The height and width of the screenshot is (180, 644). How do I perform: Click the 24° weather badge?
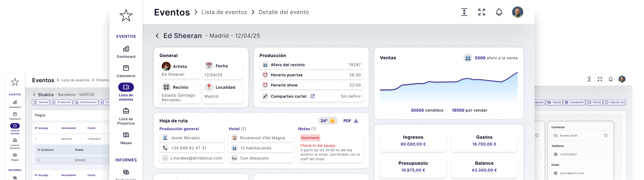328,121
